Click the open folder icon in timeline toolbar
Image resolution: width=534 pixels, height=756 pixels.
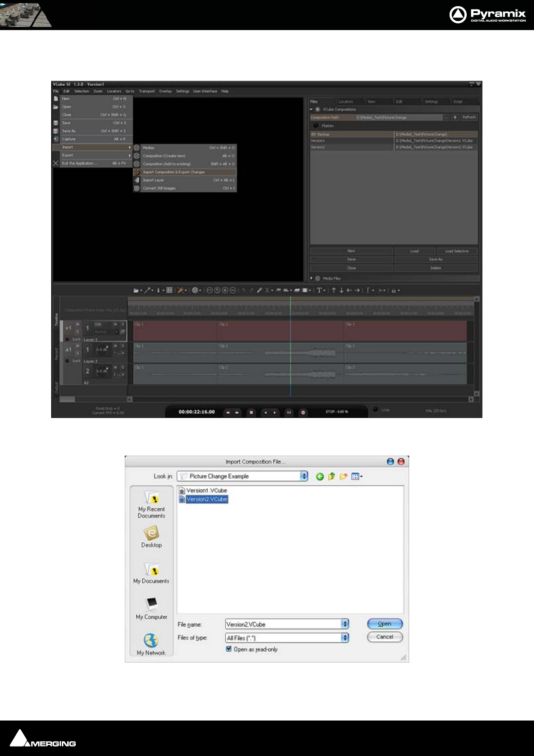pos(136,290)
